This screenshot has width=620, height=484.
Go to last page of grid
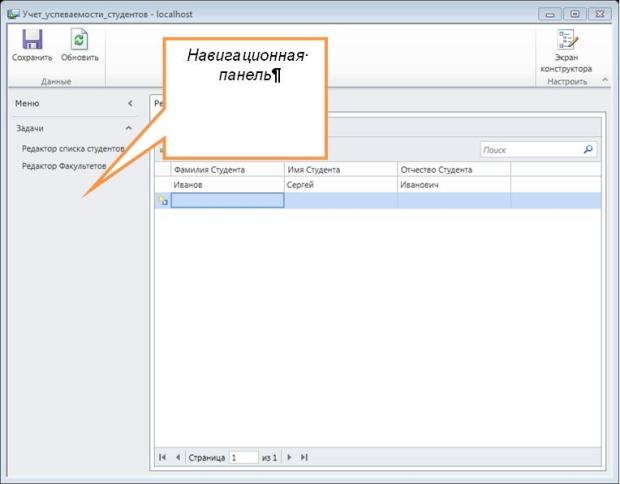(304, 457)
